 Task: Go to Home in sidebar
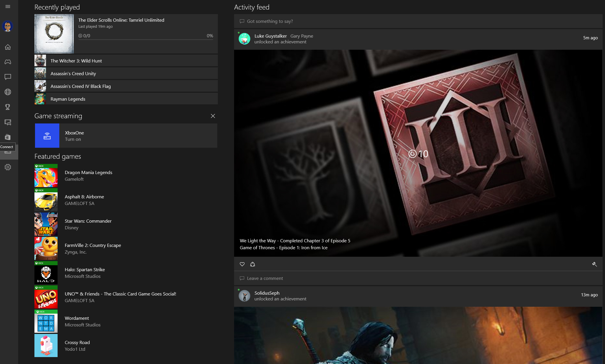(x=8, y=47)
